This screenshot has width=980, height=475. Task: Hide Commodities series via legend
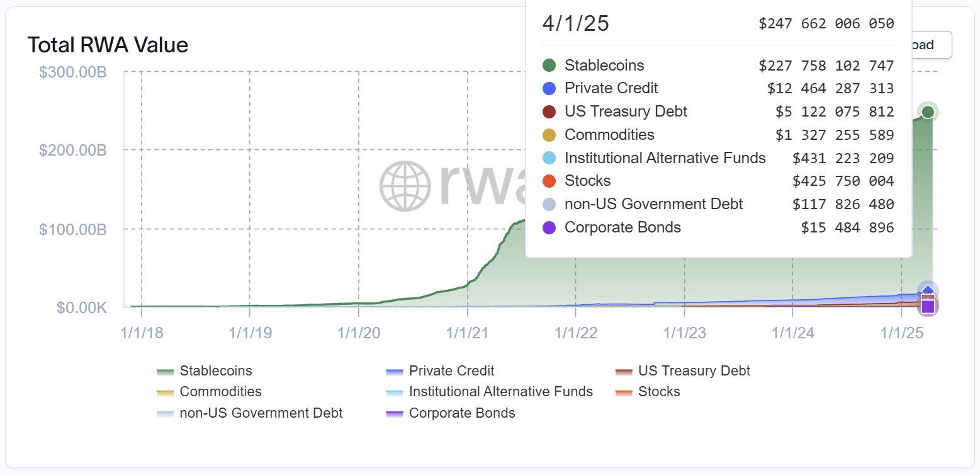[209, 392]
